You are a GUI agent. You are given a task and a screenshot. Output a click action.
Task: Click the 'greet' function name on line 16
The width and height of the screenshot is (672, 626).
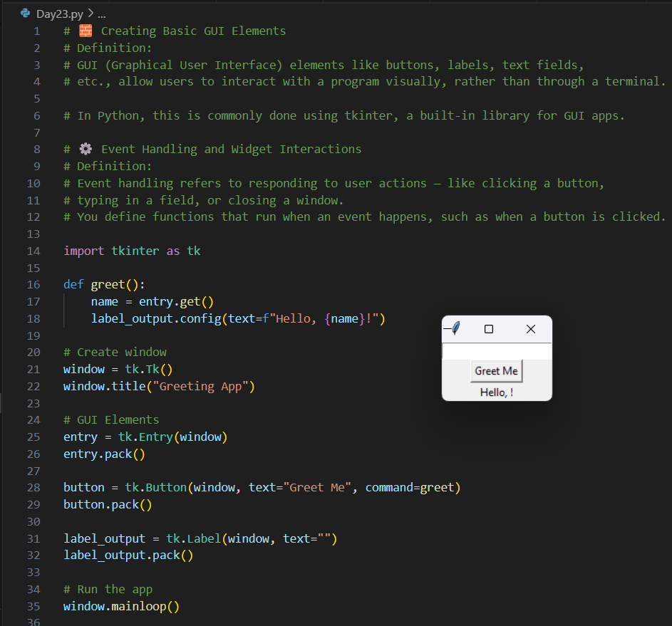(108, 285)
